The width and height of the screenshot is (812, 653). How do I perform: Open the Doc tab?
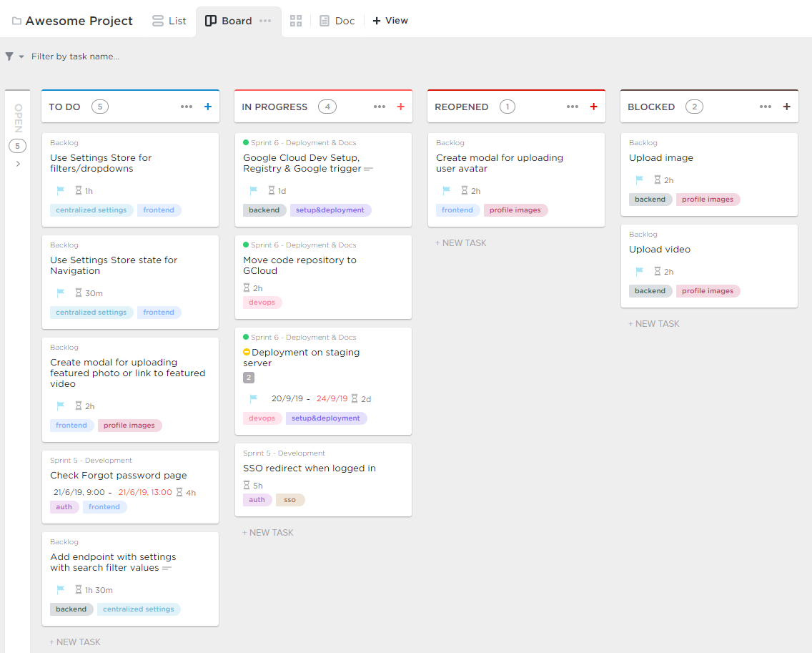point(337,21)
